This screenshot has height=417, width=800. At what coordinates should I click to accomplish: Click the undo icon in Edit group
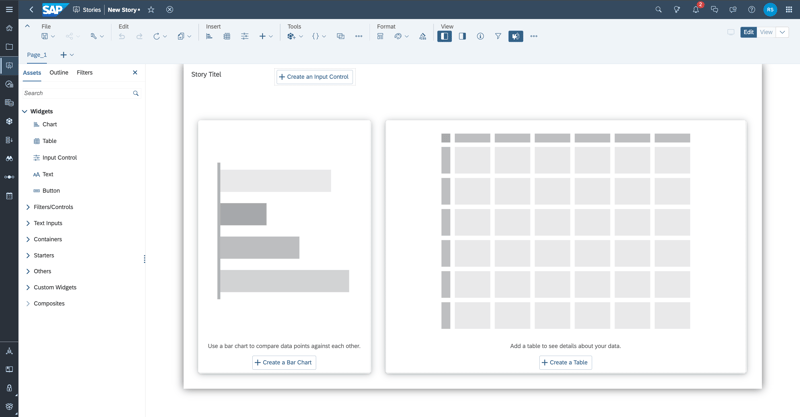point(121,36)
